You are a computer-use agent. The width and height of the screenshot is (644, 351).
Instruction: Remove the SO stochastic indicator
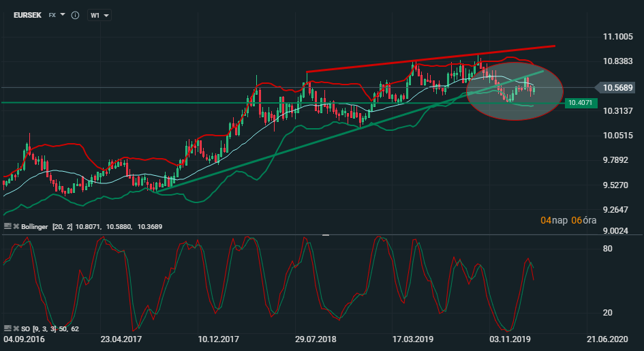(15, 329)
